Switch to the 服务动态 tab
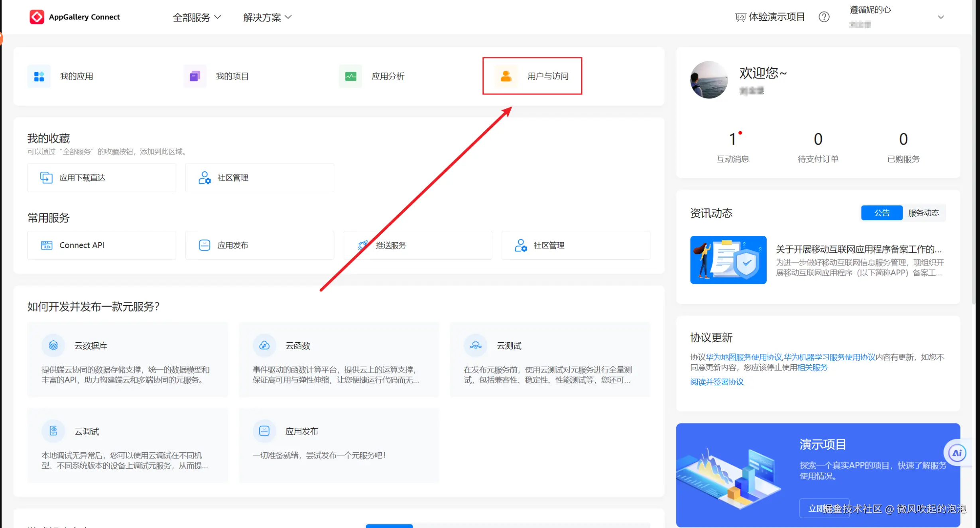The image size is (980, 528). click(x=923, y=213)
